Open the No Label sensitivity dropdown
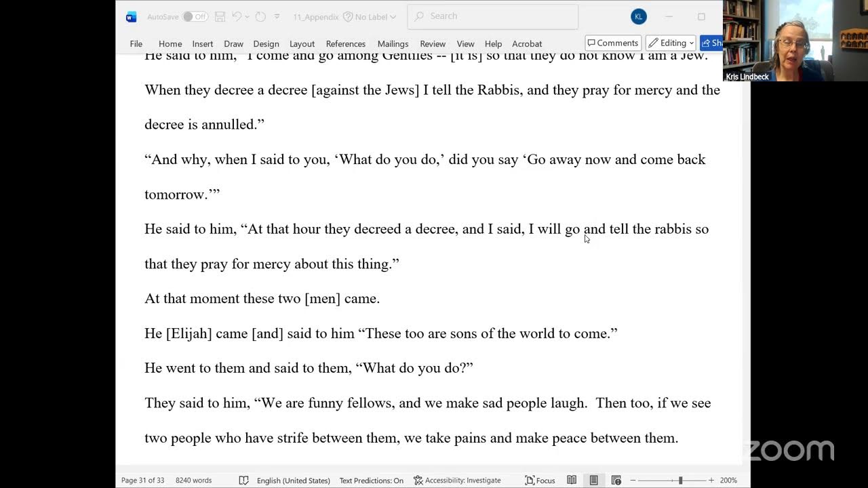This screenshot has width=868, height=488. point(370,17)
